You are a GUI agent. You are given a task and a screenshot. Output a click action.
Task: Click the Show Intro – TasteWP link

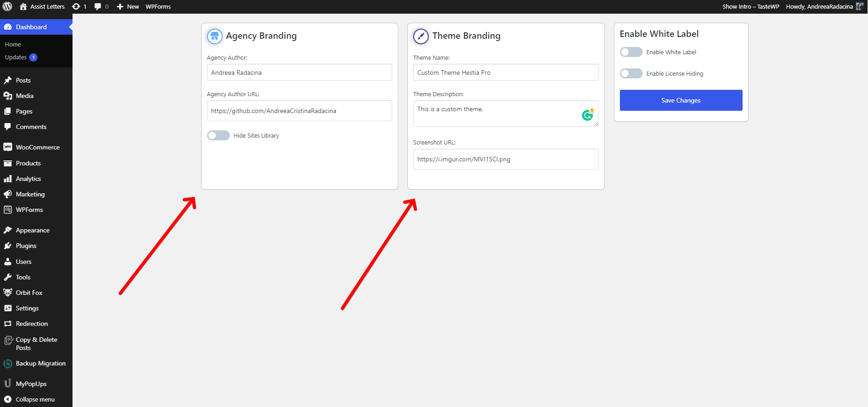coord(750,6)
